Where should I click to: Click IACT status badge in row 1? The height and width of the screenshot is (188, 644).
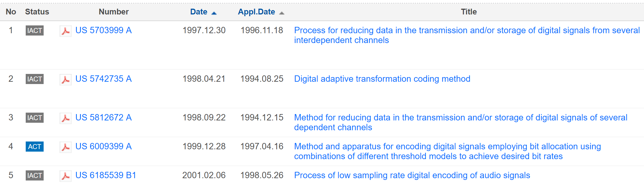point(35,31)
